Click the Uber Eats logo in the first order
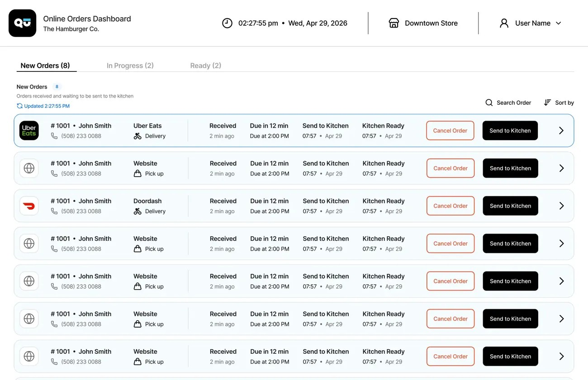The width and height of the screenshot is (588, 380). click(29, 131)
